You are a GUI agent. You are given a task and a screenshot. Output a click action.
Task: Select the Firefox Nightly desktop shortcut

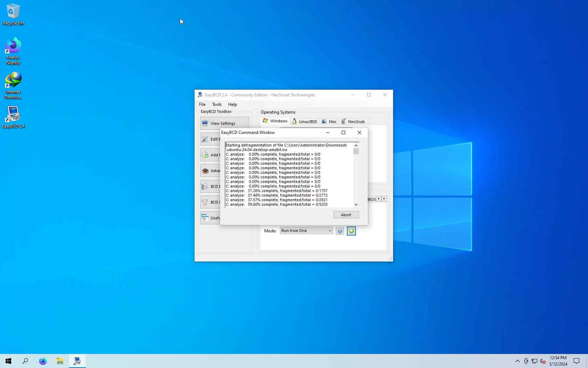tap(13, 51)
